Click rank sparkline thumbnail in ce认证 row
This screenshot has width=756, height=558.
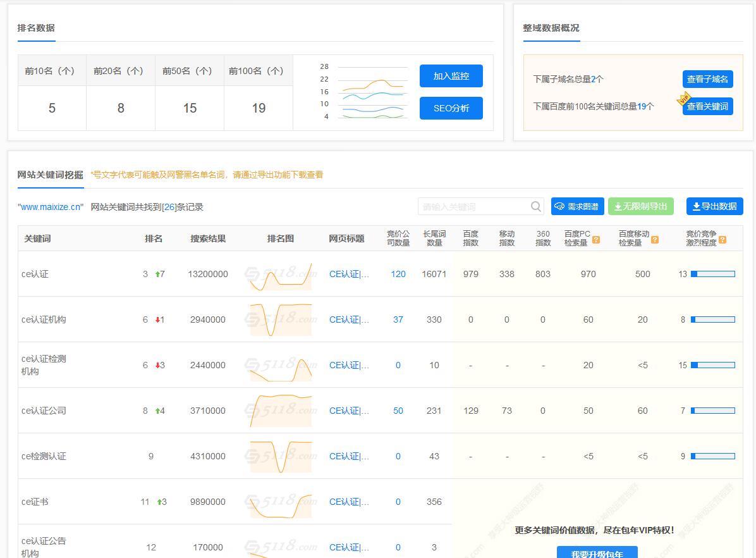point(281,276)
